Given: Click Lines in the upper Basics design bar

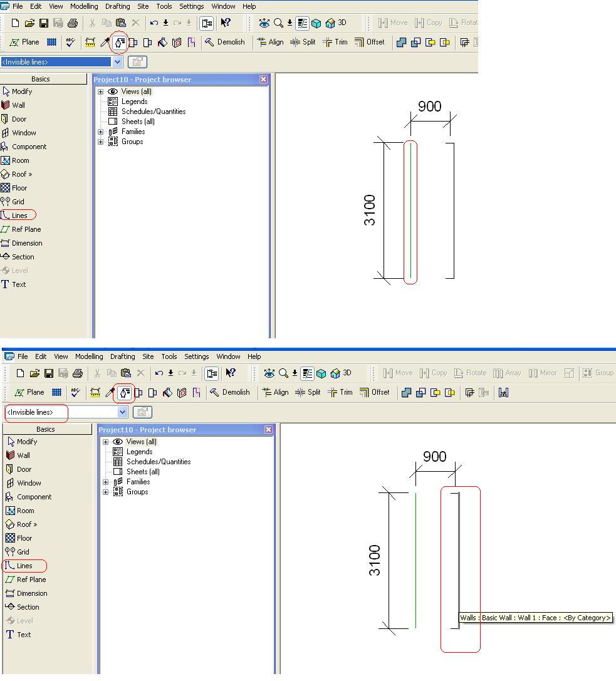Looking at the screenshot, I should coord(19,216).
